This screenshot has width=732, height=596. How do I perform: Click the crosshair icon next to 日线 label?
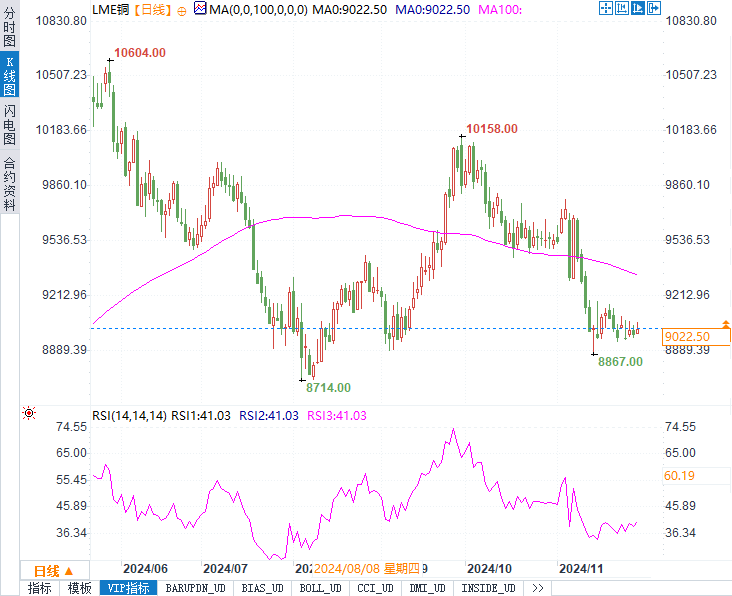point(182,11)
